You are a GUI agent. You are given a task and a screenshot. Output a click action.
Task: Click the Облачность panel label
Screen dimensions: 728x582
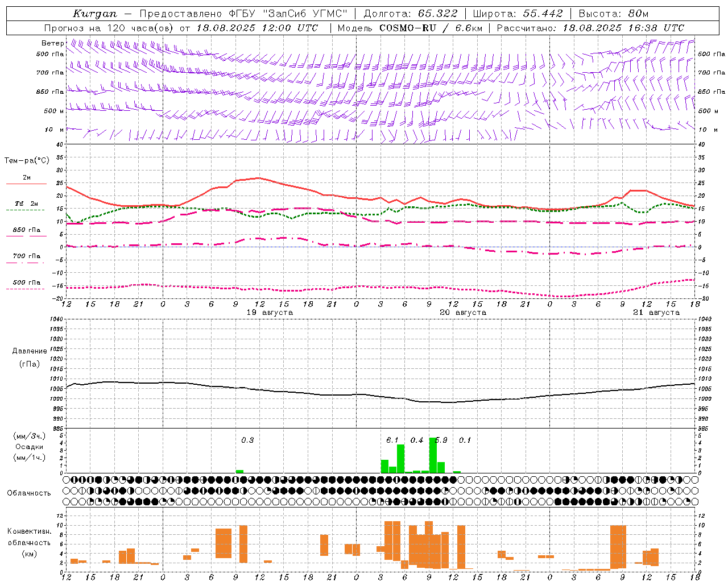pyautogui.click(x=29, y=493)
